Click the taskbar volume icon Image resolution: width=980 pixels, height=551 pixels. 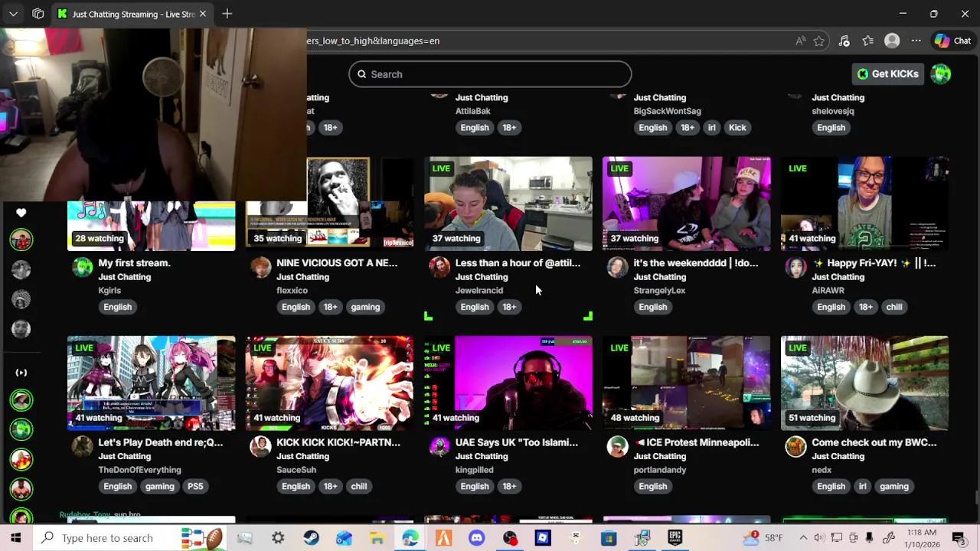click(819, 538)
